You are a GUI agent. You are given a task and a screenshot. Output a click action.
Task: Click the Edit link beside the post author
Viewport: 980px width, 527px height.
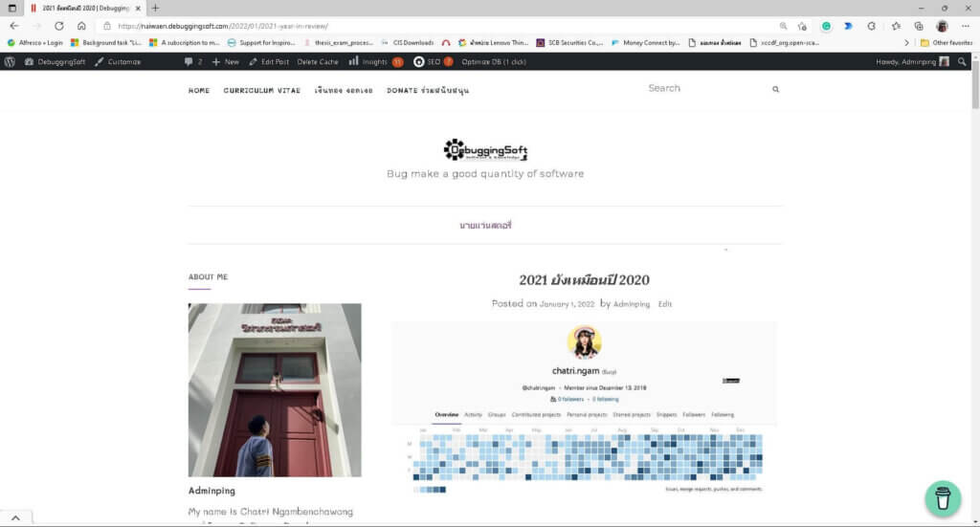[x=664, y=304]
